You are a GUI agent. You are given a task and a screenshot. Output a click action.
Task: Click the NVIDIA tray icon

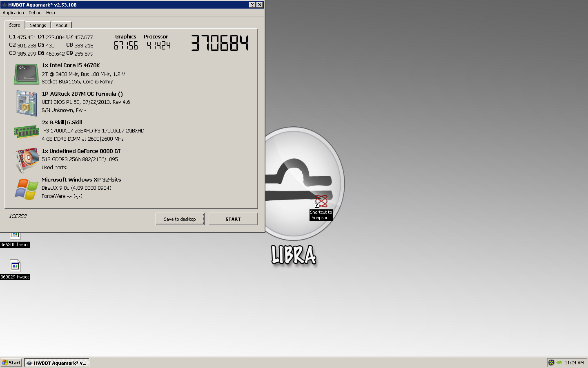[559, 363]
